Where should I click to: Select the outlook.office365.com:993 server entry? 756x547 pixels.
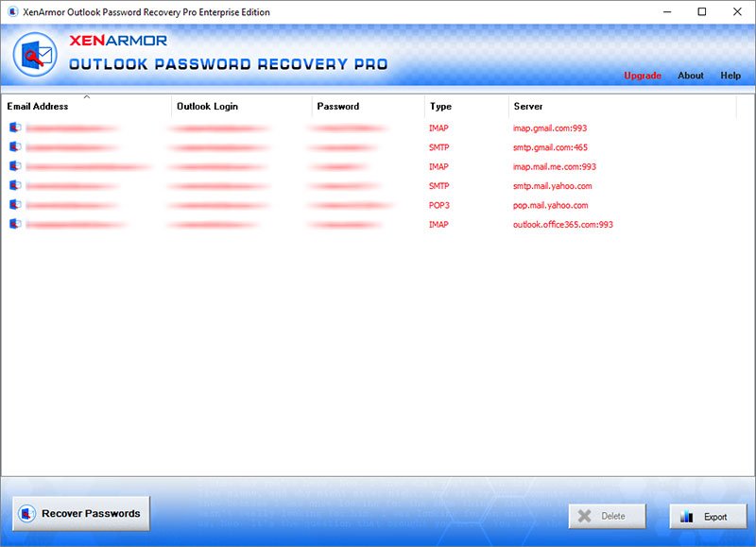click(562, 225)
